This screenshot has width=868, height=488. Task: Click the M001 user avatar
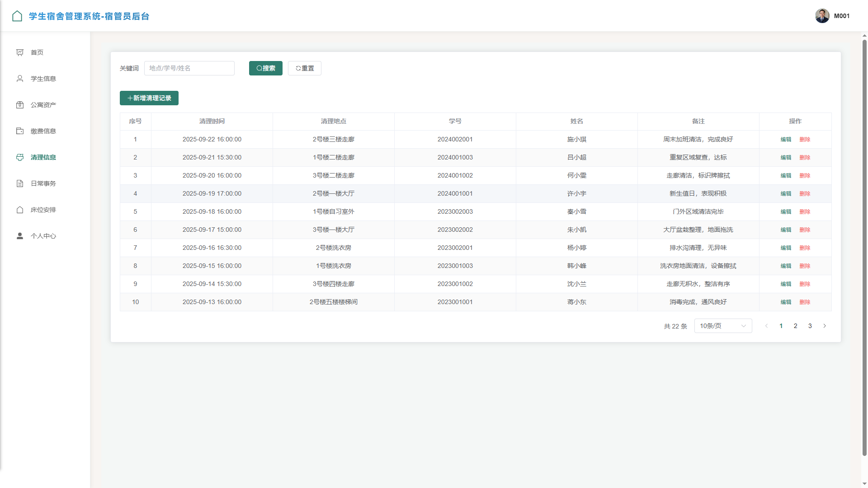coord(822,16)
